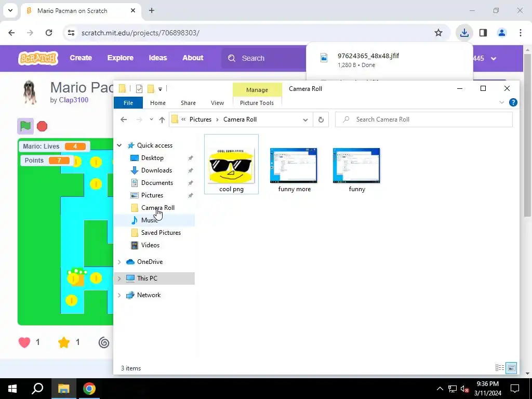
Task: Open the View ribbon tab
Action: [217, 103]
